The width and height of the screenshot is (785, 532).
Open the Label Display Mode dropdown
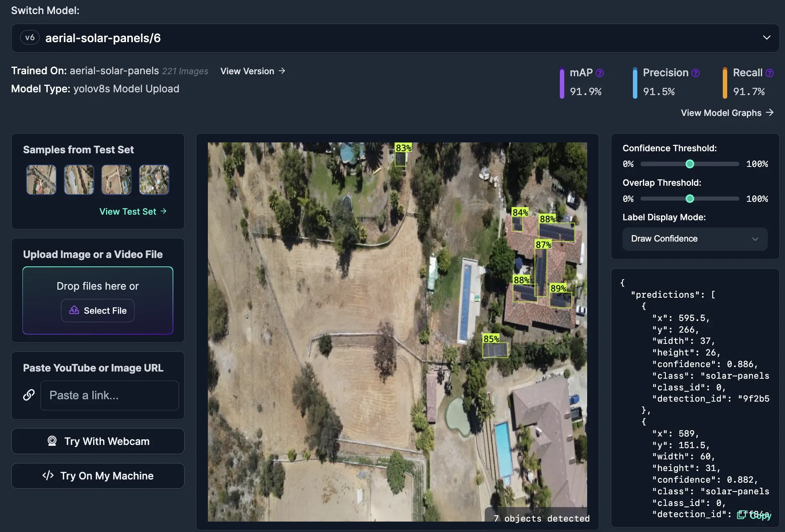[x=695, y=239]
